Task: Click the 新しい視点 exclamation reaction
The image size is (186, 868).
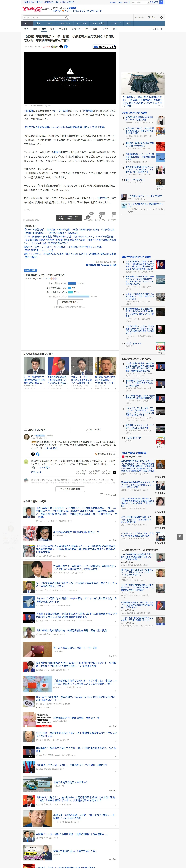Action: 112,217
